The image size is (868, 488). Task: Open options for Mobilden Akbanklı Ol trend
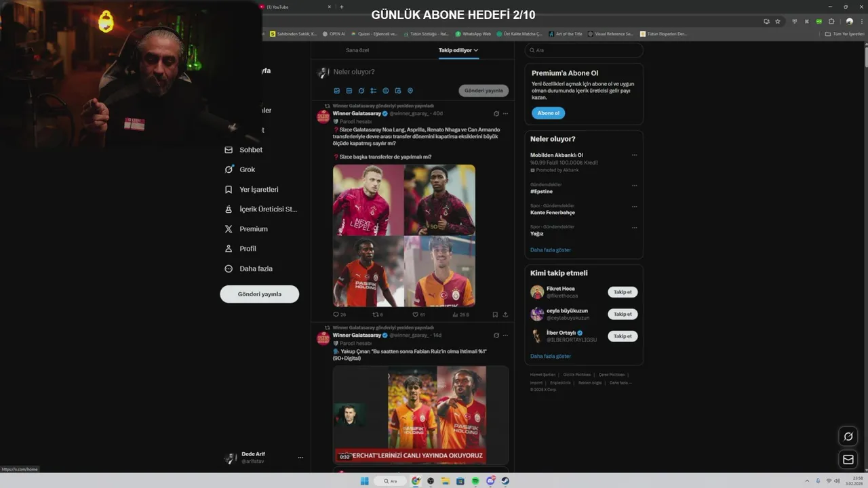635,155
